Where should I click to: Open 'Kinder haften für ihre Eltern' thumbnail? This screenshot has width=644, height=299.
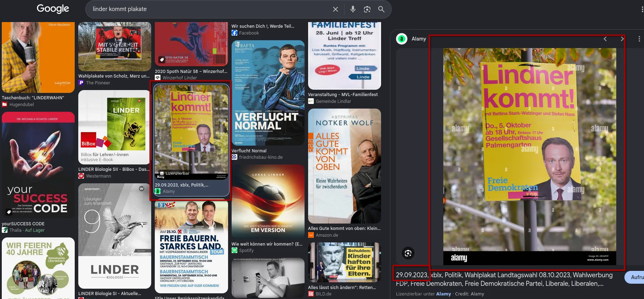pos(344,262)
